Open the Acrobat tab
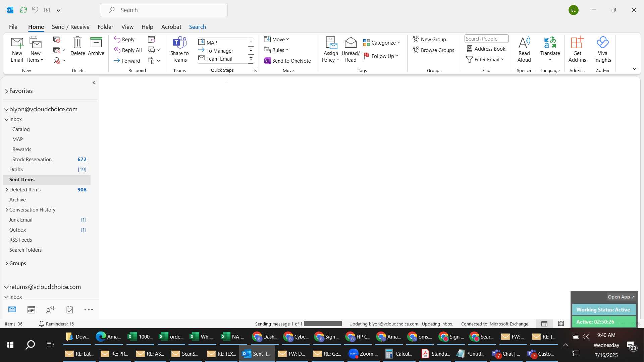 [171, 27]
